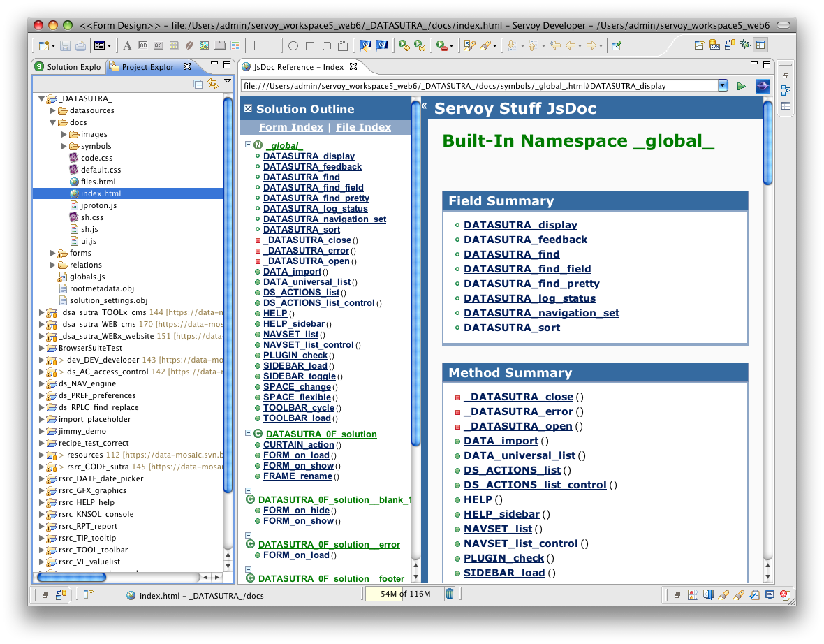Select the text label 'A' tool
The image size is (824, 644).
pos(127,45)
